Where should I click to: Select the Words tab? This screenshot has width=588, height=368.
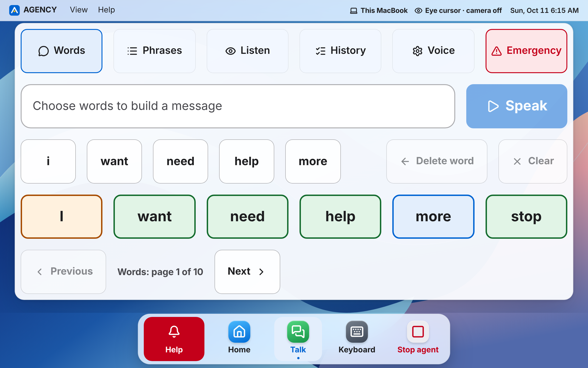tap(62, 51)
